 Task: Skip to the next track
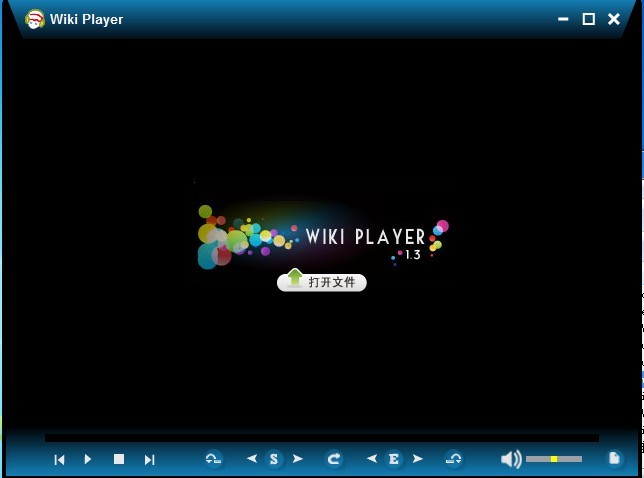(150, 459)
